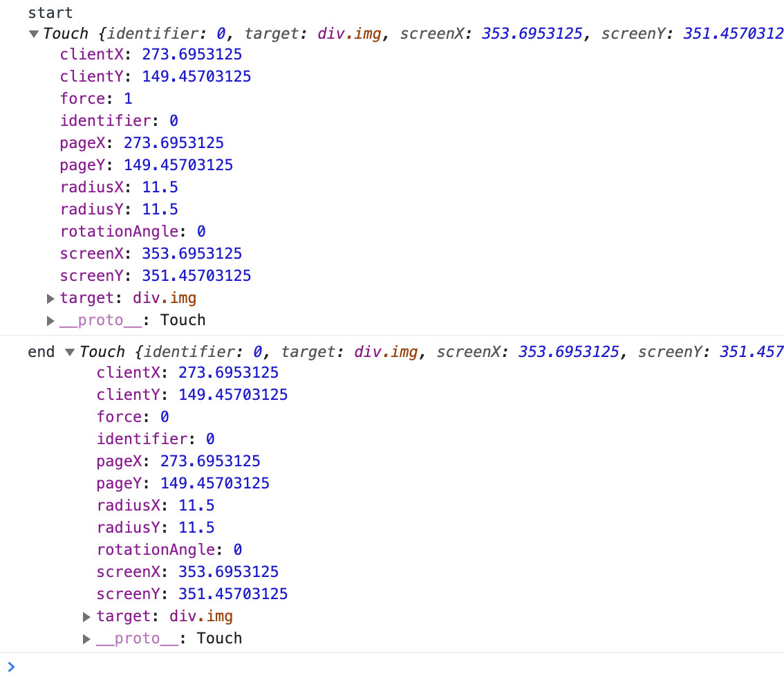Collapse the end Touch object
The width and height of the screenshot is (784, 678).
point(69,352)
